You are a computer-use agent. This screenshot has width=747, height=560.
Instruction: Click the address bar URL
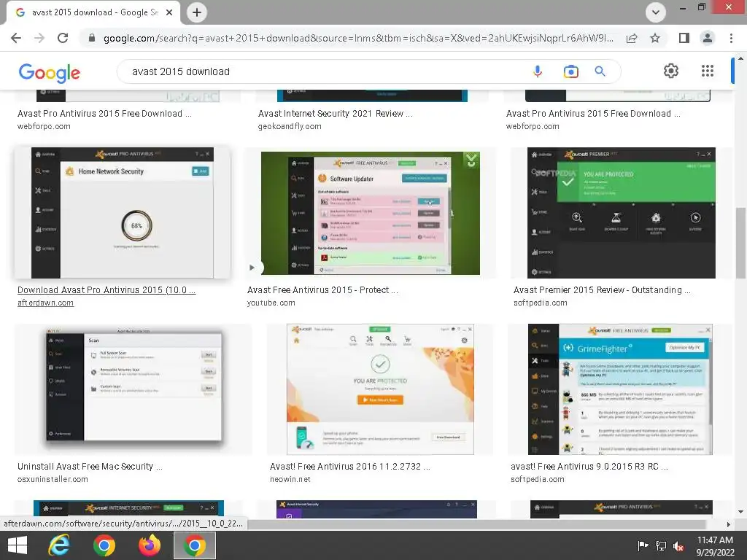(x=358, y=38)
